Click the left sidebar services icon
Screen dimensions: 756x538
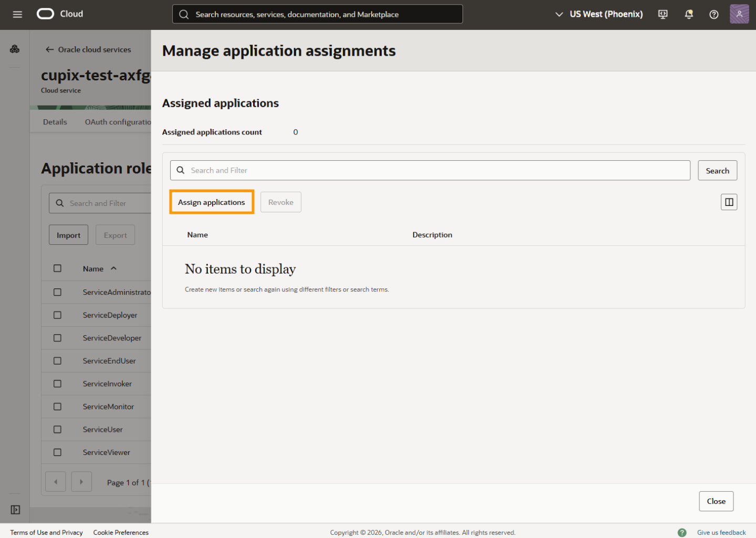(15, 49)
